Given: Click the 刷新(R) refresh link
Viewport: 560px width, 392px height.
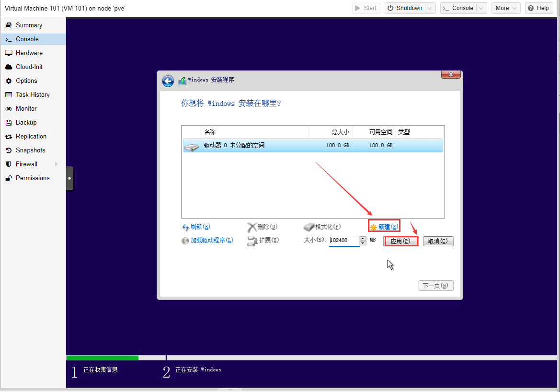Looking at the screenshot, I should click(x=196, y=227).
